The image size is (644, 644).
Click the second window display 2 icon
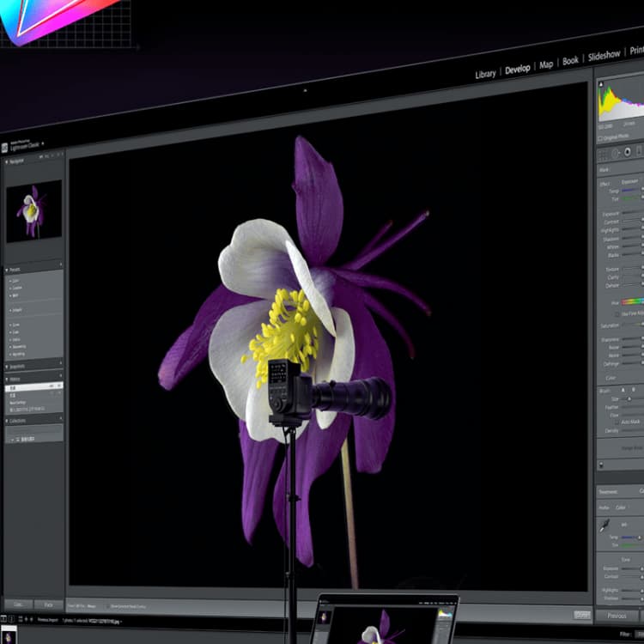point(11,618)
